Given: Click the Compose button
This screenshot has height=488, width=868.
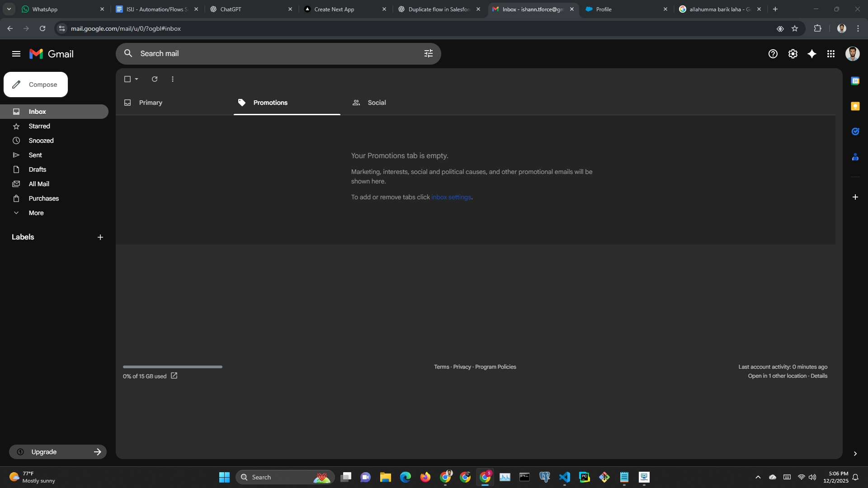Looking at the screenshot, I should (x=36, y=84).
